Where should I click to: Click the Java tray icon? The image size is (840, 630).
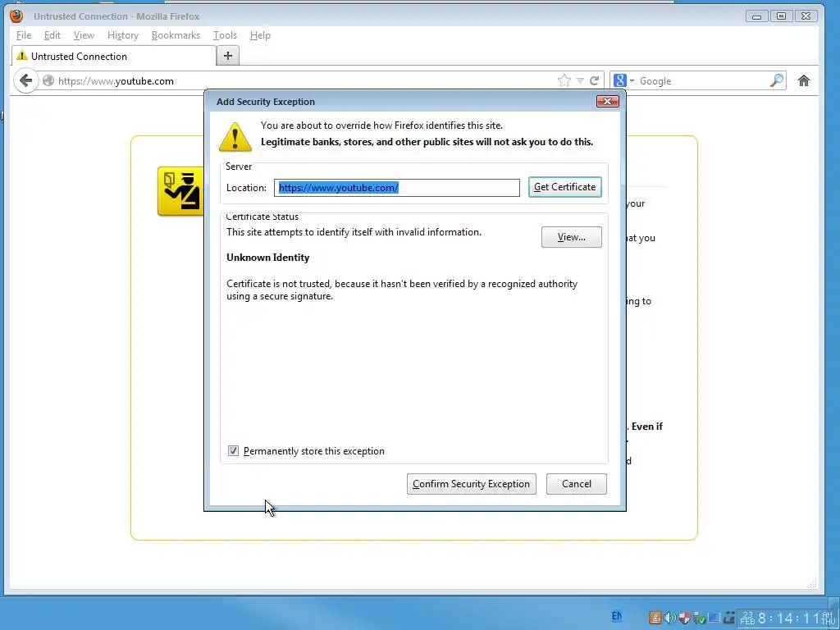pos(655,618)
